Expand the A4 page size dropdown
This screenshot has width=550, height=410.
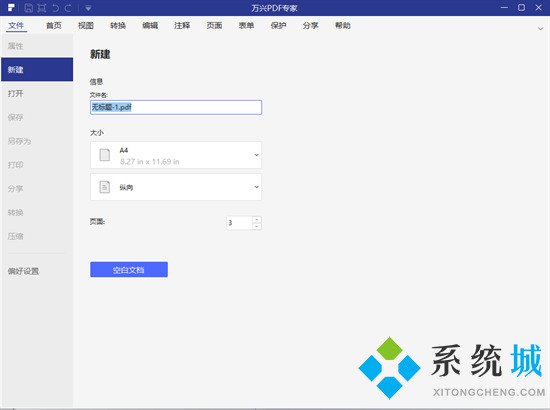click(x=176, y=155)
